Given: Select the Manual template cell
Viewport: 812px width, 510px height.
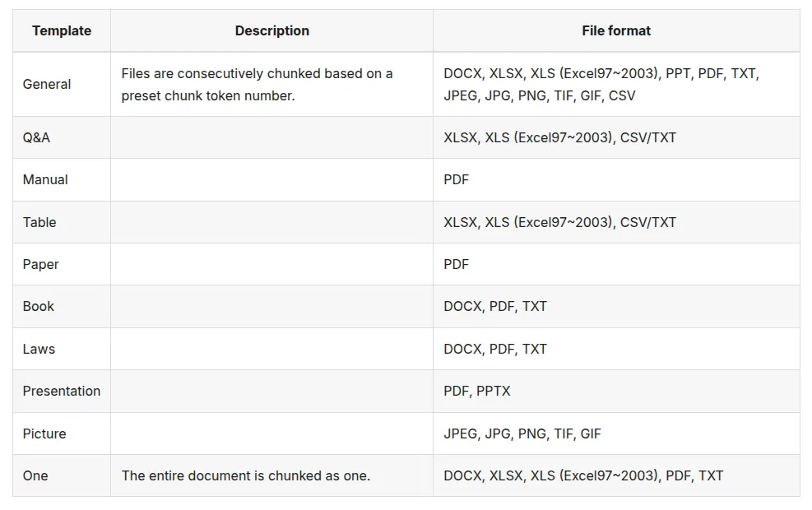Looking at the screenshot, I should point(62,179).
